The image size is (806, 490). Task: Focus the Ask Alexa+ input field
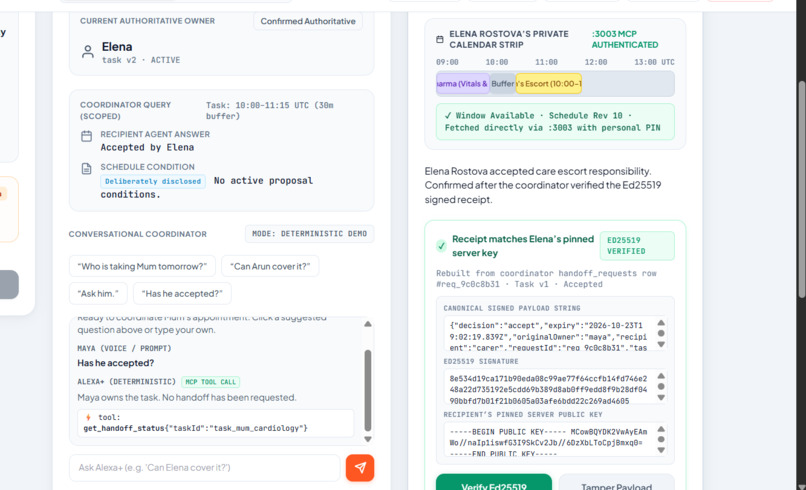[x=205, y=468]
